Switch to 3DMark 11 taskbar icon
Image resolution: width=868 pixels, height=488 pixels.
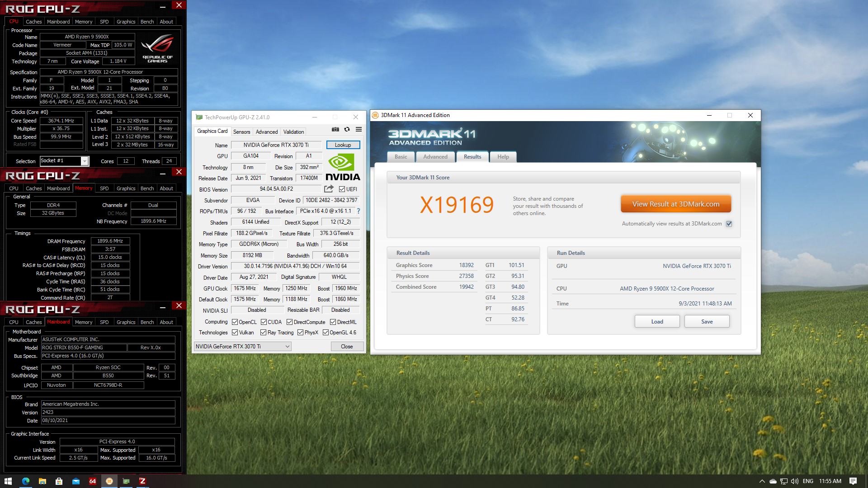tap(109, 481)
